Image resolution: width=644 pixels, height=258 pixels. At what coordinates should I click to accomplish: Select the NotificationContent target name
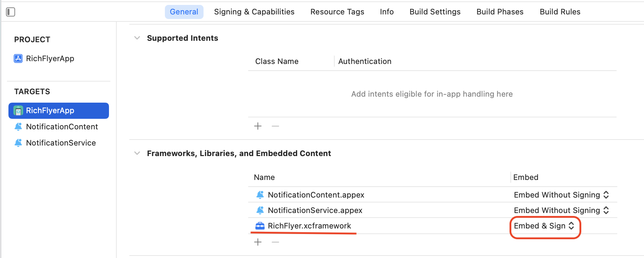tap(62, 127)
